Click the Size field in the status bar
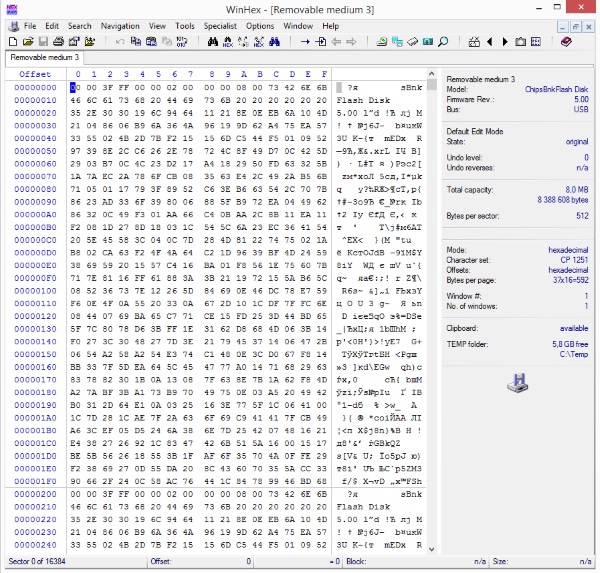 [x=542, y=562]
